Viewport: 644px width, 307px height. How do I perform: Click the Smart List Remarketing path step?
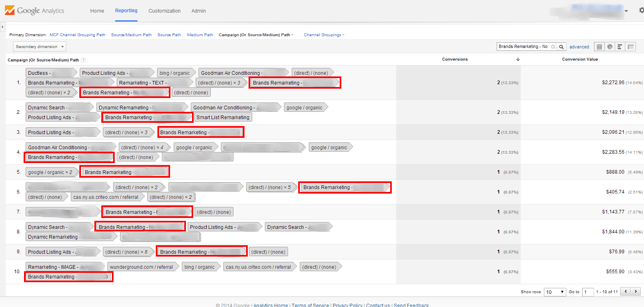[x=223, y=118]
